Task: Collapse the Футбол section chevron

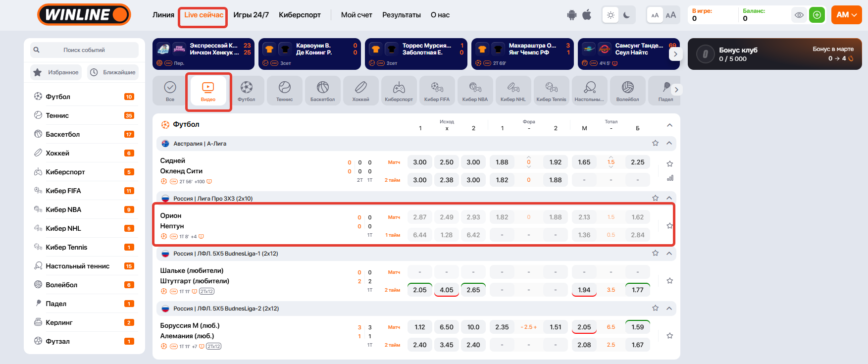Action: (669, 125)
